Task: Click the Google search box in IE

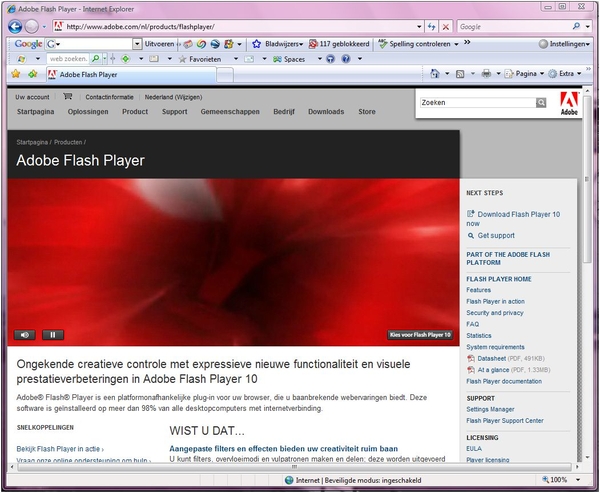Action: click(514, 26)
